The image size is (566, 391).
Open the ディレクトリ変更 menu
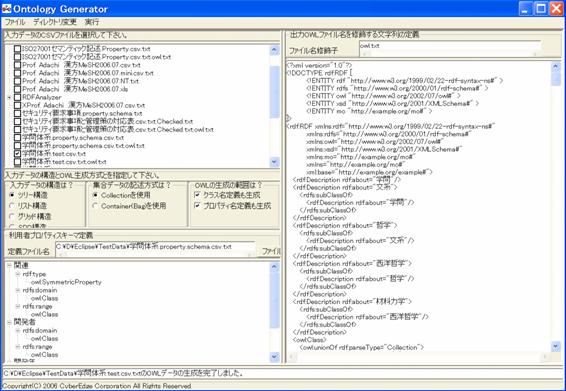pos(55,22)
